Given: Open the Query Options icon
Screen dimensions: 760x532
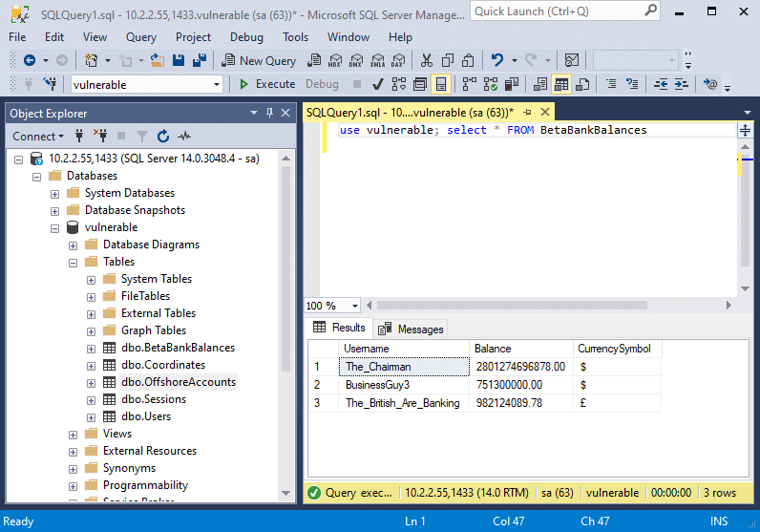Looking at the screenshot, I should click(420, 84).
